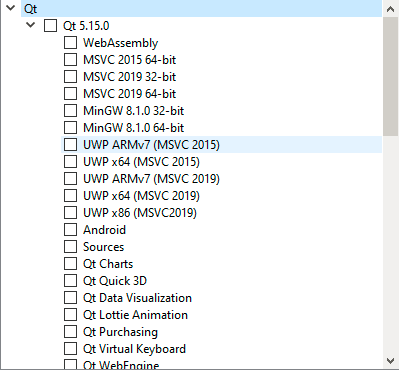Screen dimensions: 399x373
Task: Check the Sources component checkbox
Action: [70, 247]
